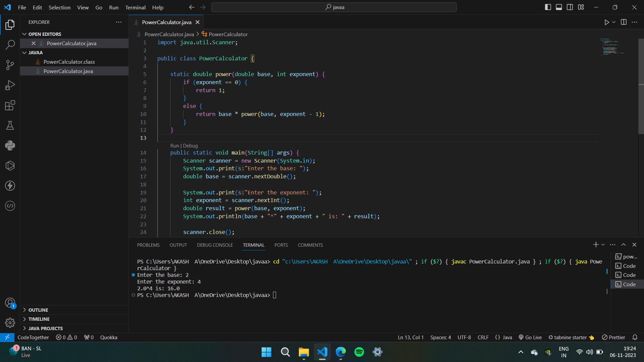The image size is (644, 362).
Task: Go forward with navigation arrow
Action: tap(203, 7)
